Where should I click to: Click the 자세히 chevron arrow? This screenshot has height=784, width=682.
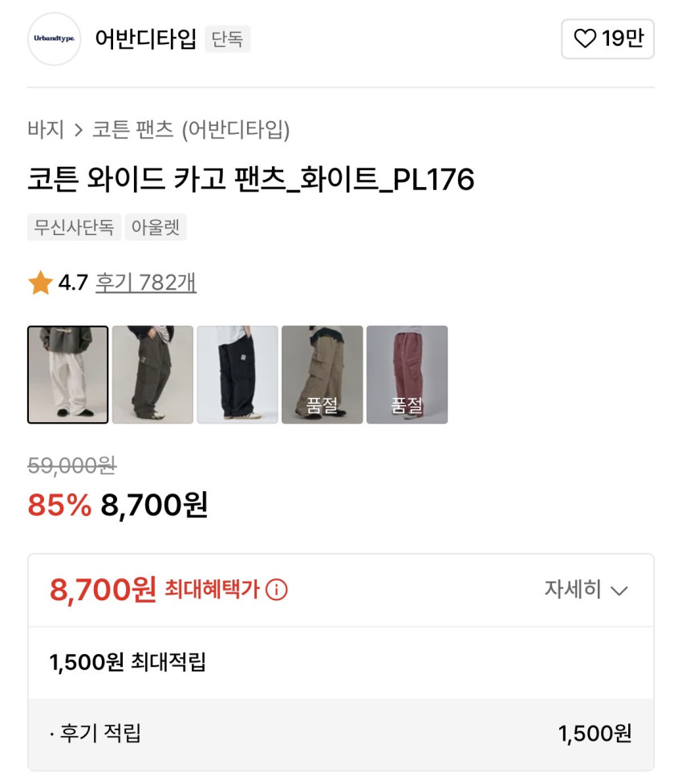619,591
